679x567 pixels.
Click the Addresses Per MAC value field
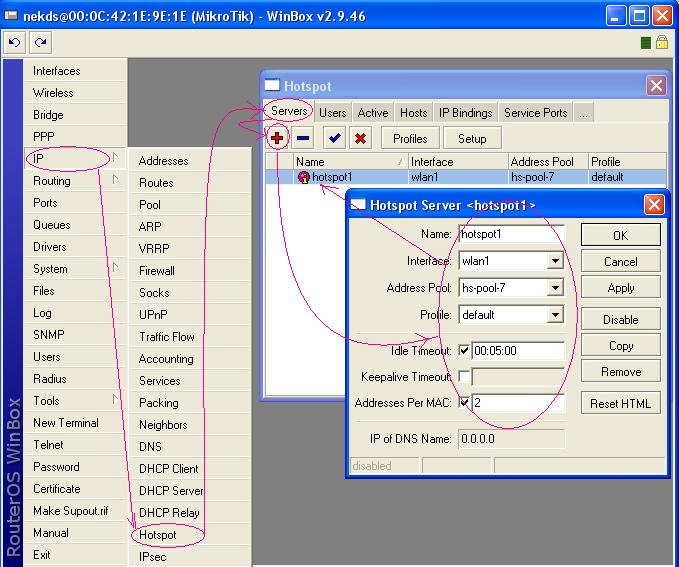[518, 402]
